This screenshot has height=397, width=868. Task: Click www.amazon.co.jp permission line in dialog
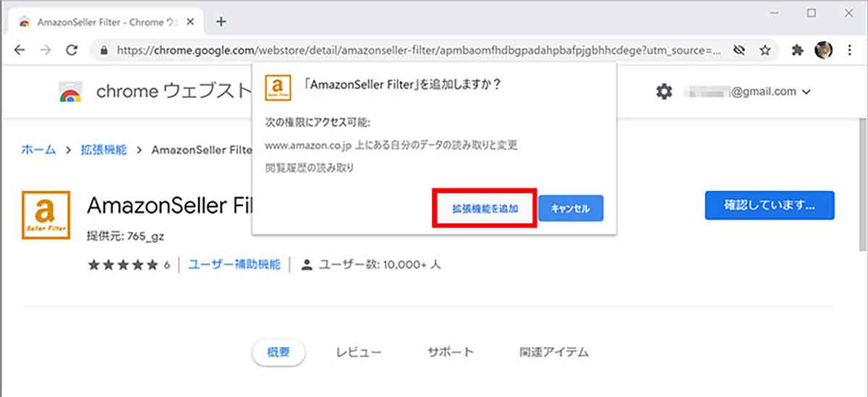point(391,145)
